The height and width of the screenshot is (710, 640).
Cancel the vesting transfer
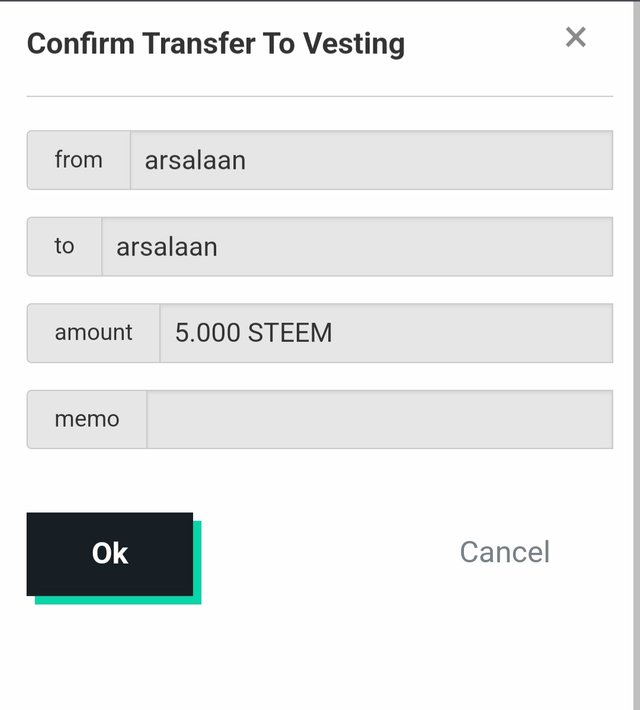coord(505,552)
